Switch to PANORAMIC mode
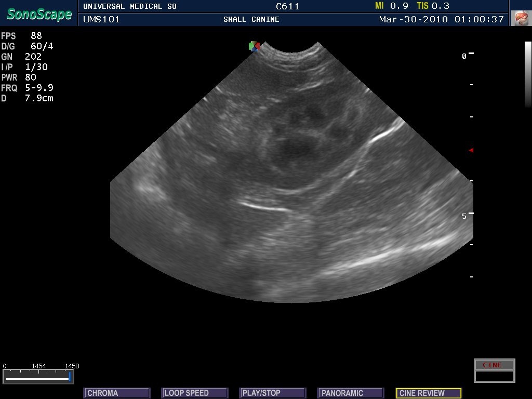 tap(351, 393)
